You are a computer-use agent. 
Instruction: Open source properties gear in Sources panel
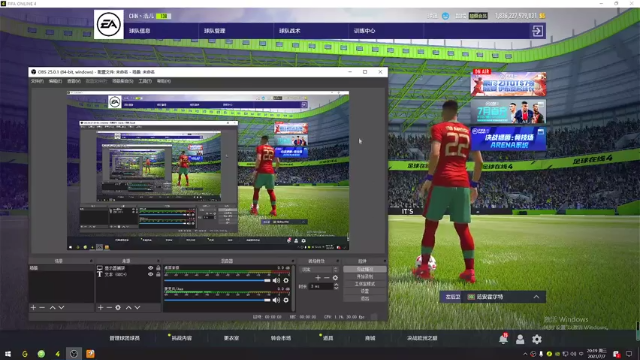[x=118, y=307]
